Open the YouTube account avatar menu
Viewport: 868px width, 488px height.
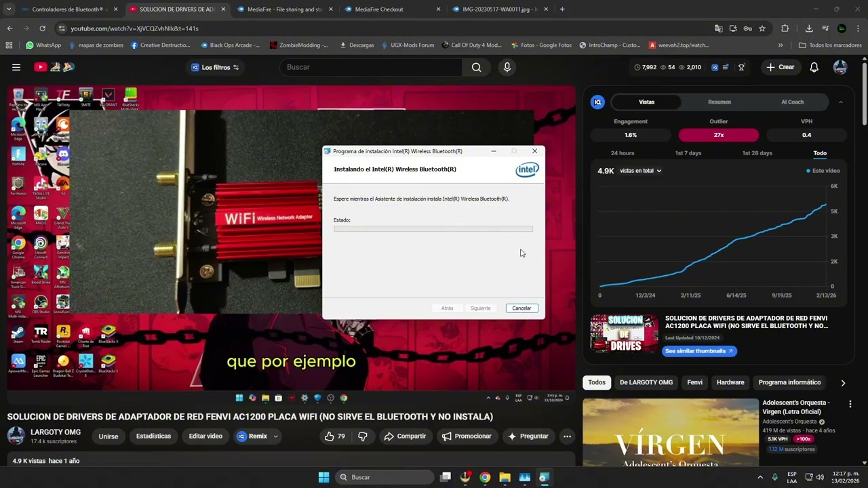click(840, 67)
